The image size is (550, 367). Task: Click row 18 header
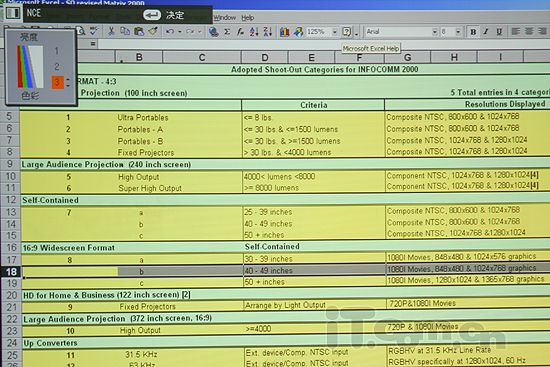click(11, 272)
